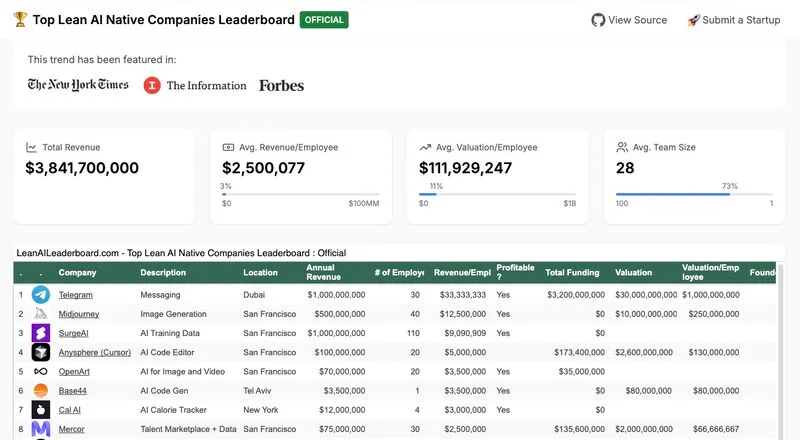Click the LeanAILeaderboard.com table title text
The image size is (800, 440).
point(181,253)
